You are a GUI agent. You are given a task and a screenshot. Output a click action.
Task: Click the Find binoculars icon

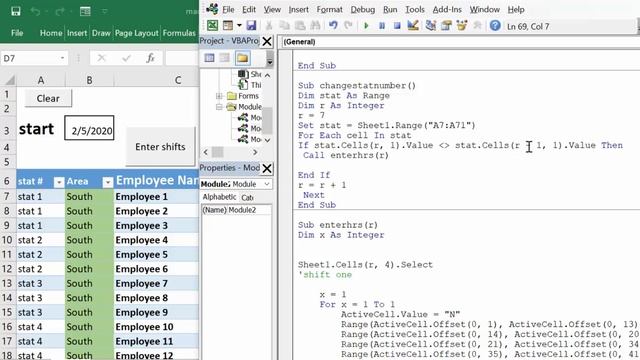(315, 26)
